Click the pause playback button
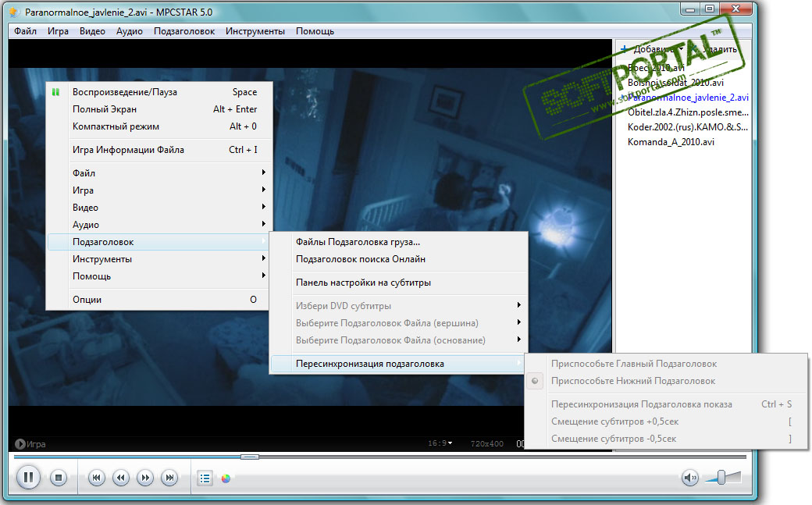The height and width of the screenshot is (505, 812). [x=28, y=477]
